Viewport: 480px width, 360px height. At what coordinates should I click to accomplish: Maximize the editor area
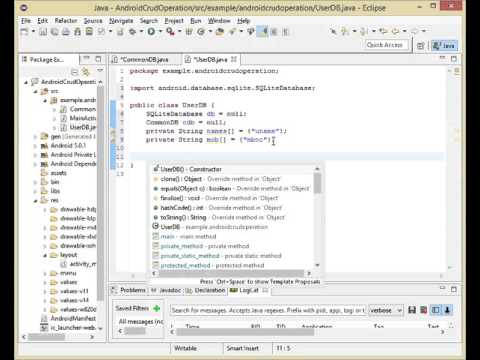coord(454,59)
